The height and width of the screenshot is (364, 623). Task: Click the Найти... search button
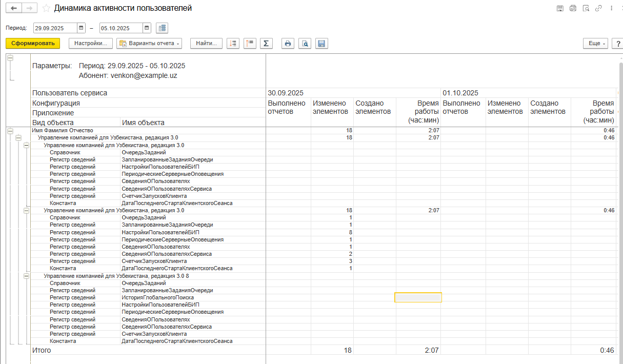pyautogui.click(x=207, y=44)
